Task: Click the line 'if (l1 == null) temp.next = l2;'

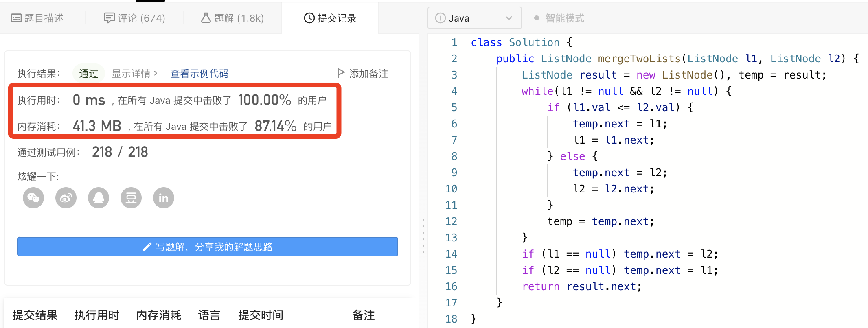Action: pos(620,254)
